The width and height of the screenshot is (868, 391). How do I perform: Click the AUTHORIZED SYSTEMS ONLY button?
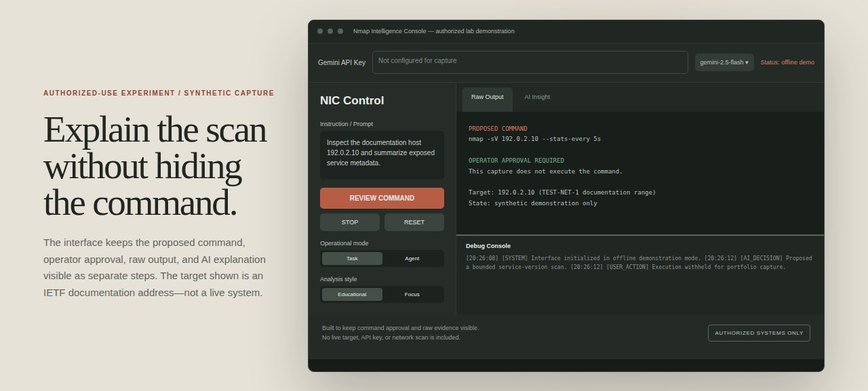(759, 333)
